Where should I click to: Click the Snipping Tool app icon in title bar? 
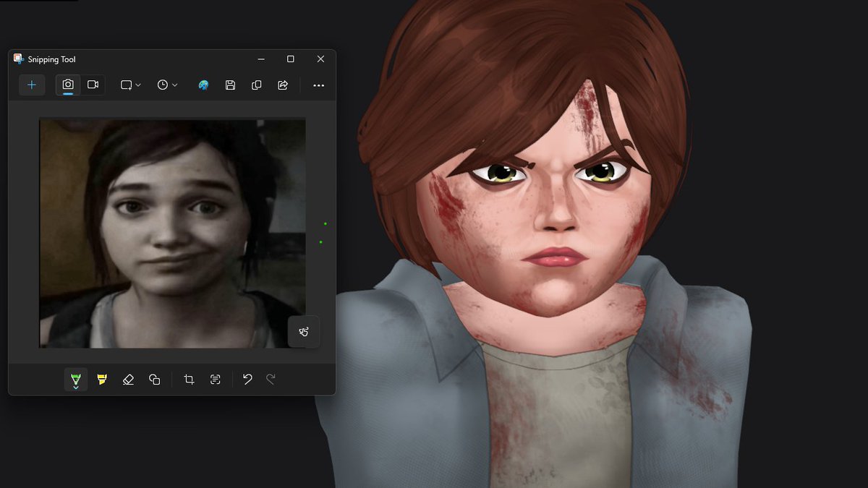pyautogui.click(x=18, y=59)
